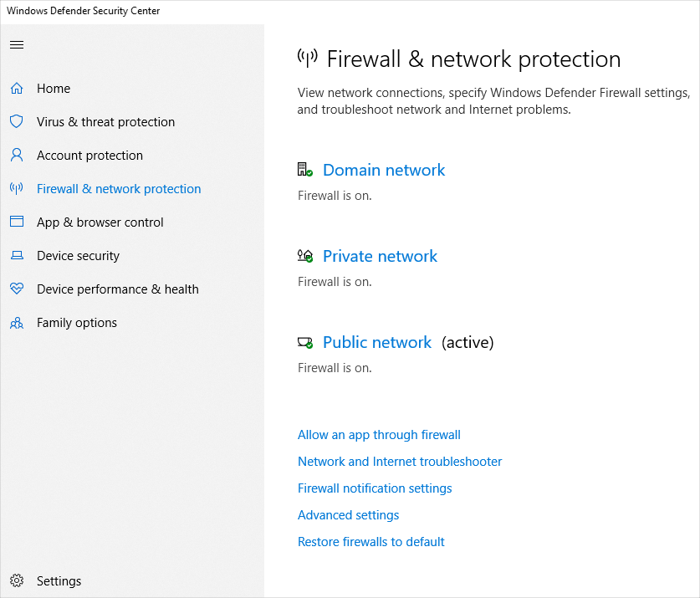Image resolution: width=700 pixels, height=598 pixels.
Task: Click the Domain network building icon
Action: point(304,170)
